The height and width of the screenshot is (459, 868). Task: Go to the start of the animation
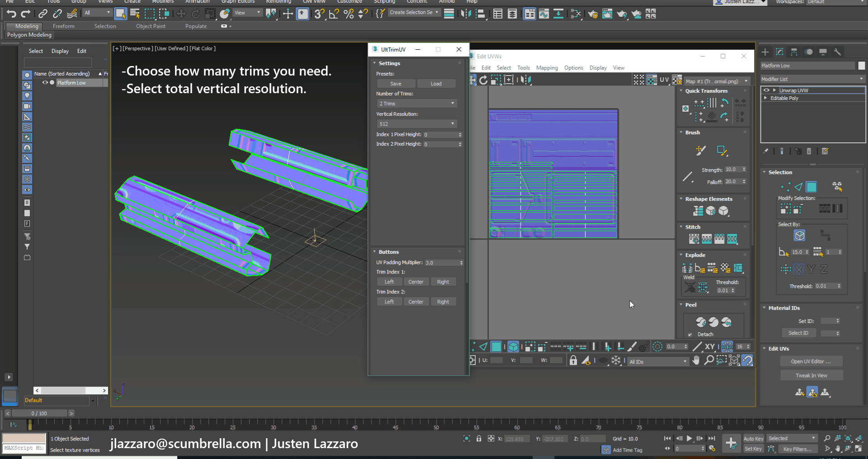tap(667, 438)
